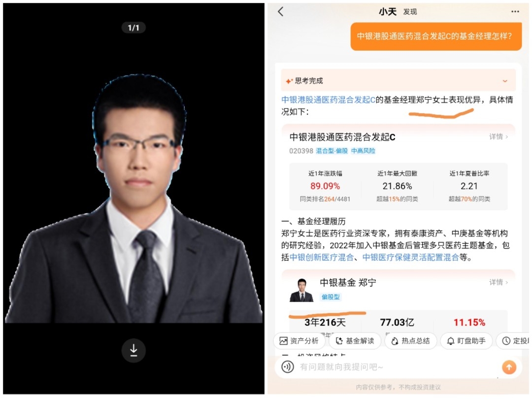Click the 中银基金 郑宁 card title

click(x=348, y=282)
